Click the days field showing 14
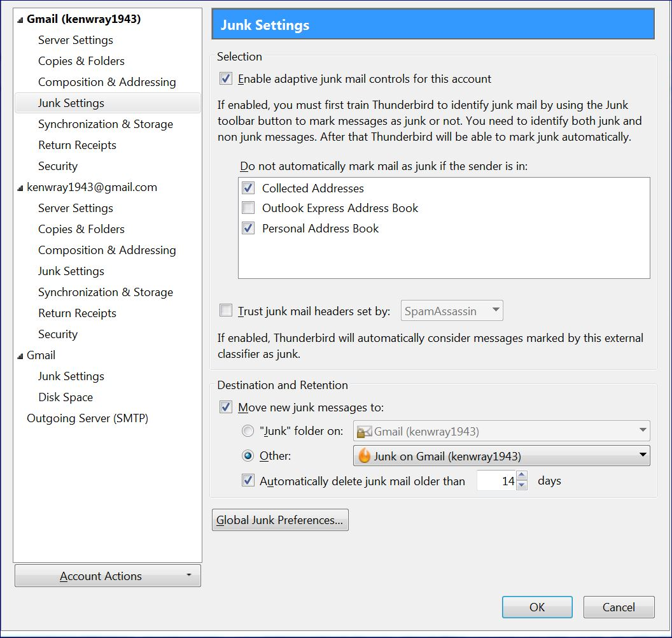Image resolution: width=672 pixels, height=638 pixels. click(x=497, y=481)
